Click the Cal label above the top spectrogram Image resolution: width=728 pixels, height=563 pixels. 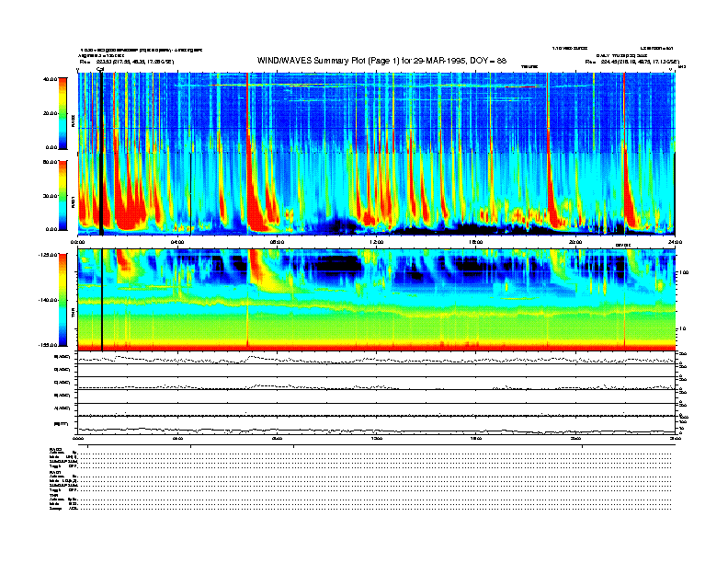pos(100,68)
